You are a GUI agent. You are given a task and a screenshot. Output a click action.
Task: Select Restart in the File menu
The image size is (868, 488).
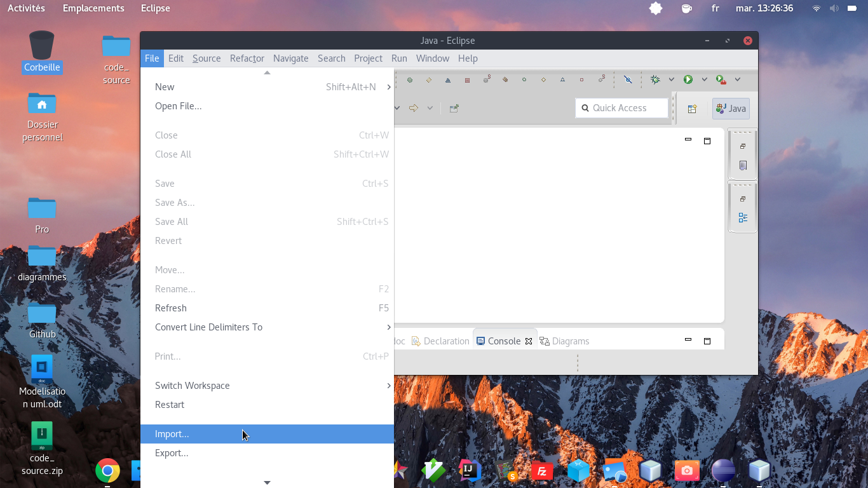point(267,405)
